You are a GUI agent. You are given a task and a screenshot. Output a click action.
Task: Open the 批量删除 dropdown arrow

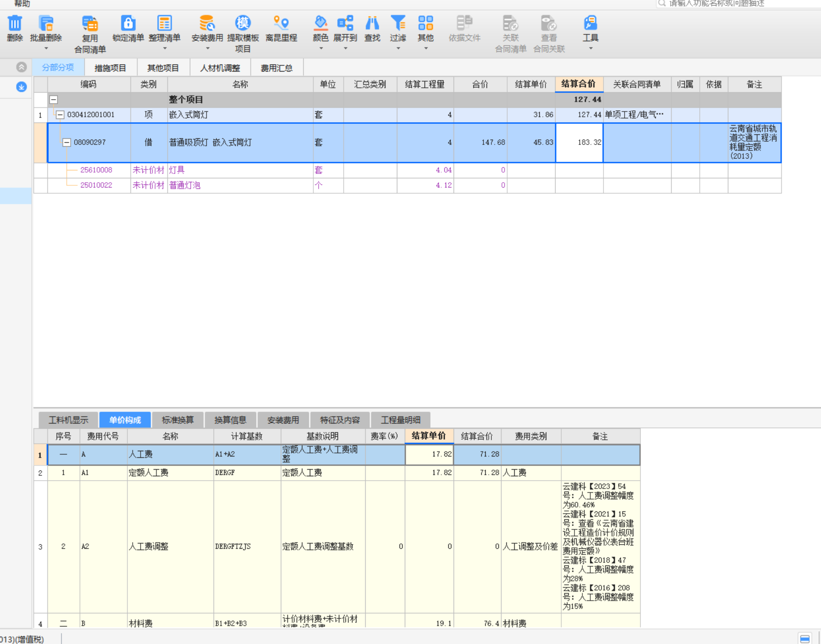click(46, 48)
